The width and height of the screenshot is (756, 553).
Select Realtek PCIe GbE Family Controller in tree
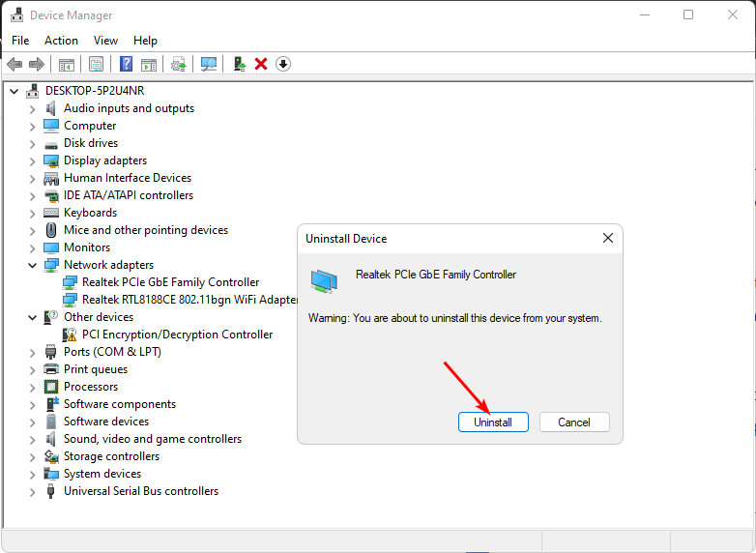click(171, 282)
